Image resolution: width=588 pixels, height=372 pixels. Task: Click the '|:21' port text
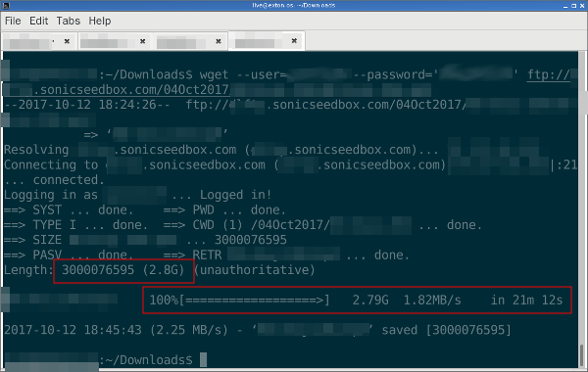click(563, 164)
